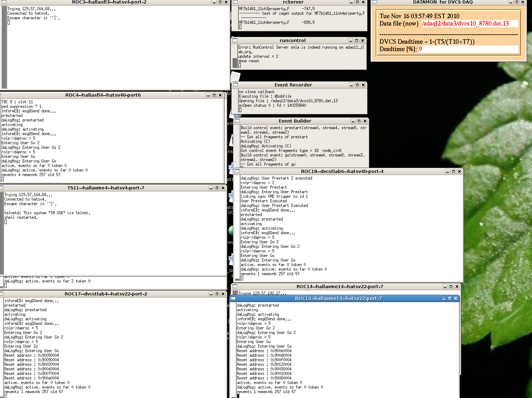Open window menu icon of rcServer window
This screenshot has height=398, width=532.
coord(235,2)
